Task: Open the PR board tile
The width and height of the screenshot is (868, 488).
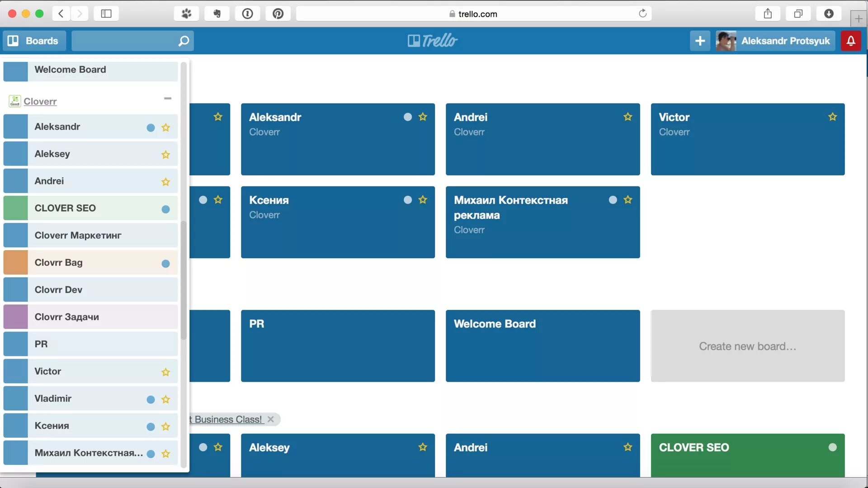Action: coord(338,346)
